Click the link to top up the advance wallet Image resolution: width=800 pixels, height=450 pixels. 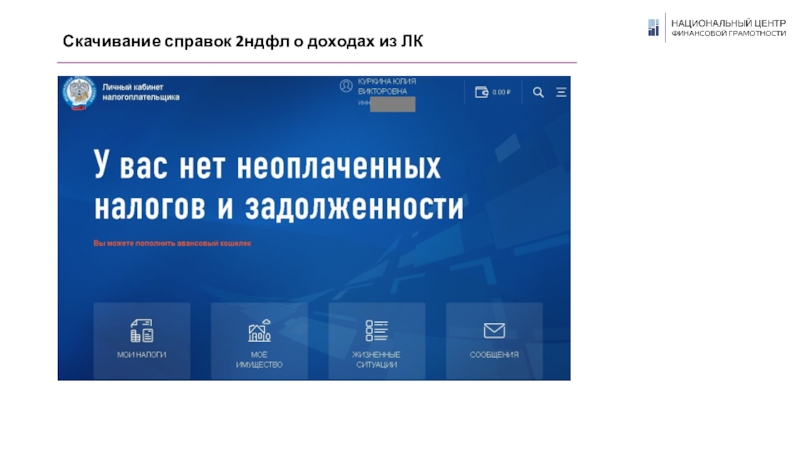pyautogui.click(x=172, y=243)
